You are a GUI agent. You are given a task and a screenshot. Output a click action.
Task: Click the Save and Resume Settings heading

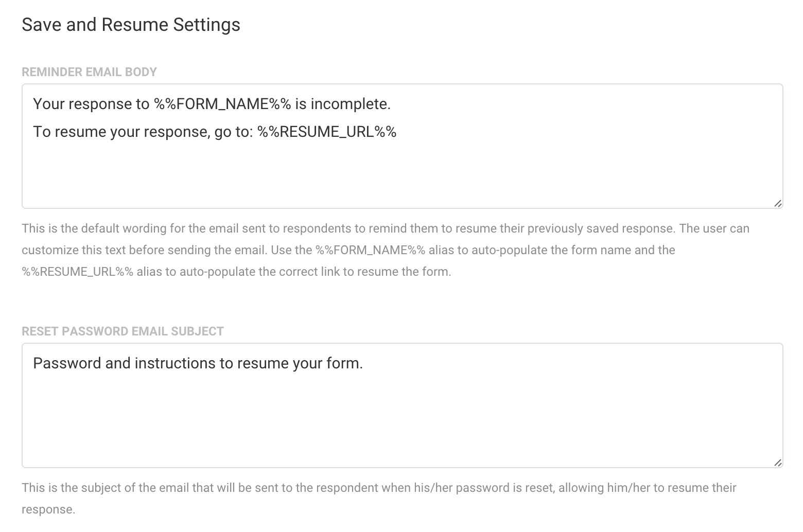click(x=131, y=25)
